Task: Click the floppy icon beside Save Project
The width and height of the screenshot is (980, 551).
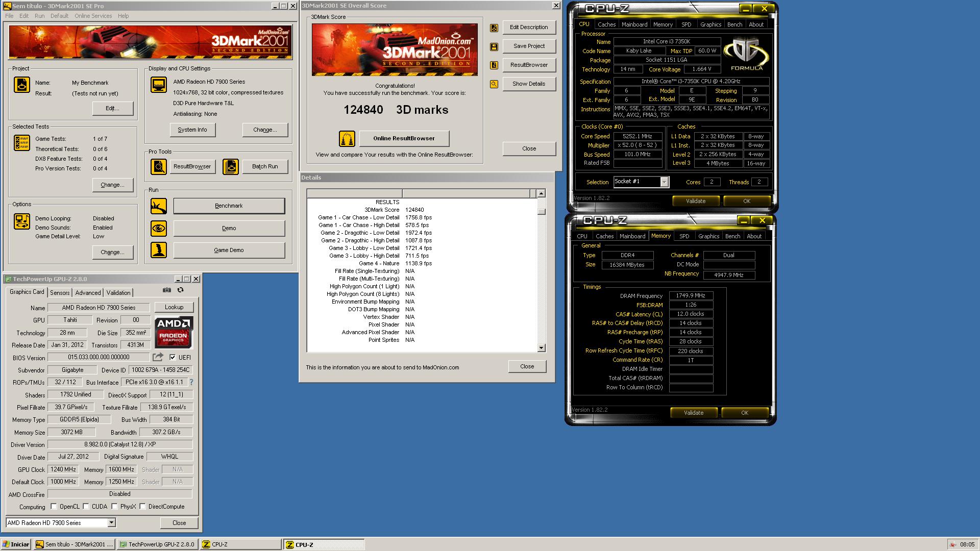Action: coord(494,46)
